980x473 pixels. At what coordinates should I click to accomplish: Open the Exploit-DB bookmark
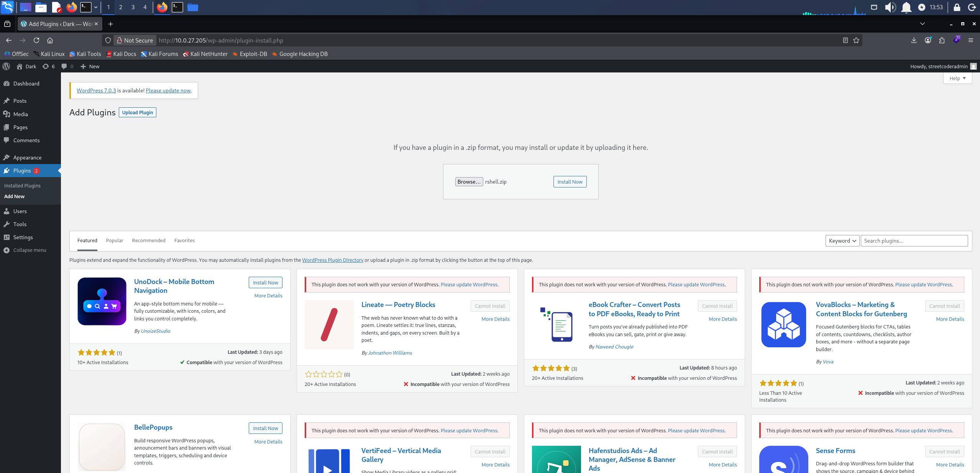click(x=250, y=54)
